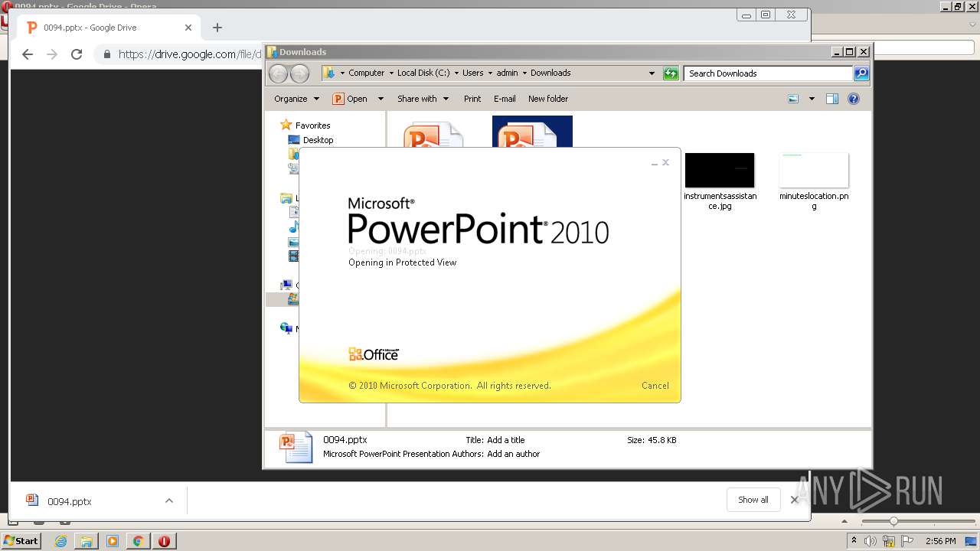This screenshot has width=980, height=551.
Task: Click the Action Center flag icon
Action: (x=907, y=541)
